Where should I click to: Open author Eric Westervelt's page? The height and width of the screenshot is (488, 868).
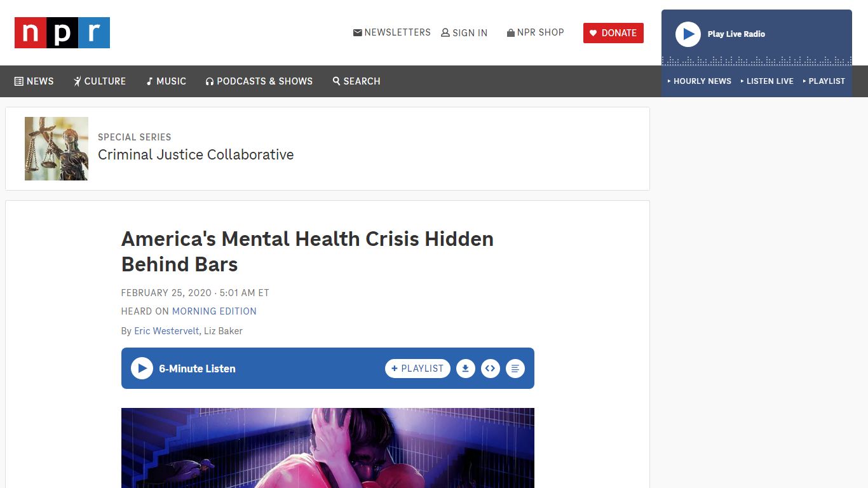coord(166,331)
